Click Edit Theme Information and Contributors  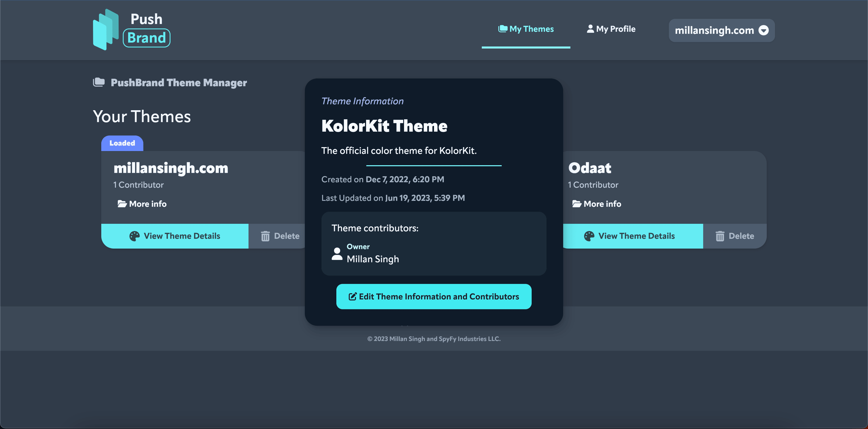click(x=434, y=296)
